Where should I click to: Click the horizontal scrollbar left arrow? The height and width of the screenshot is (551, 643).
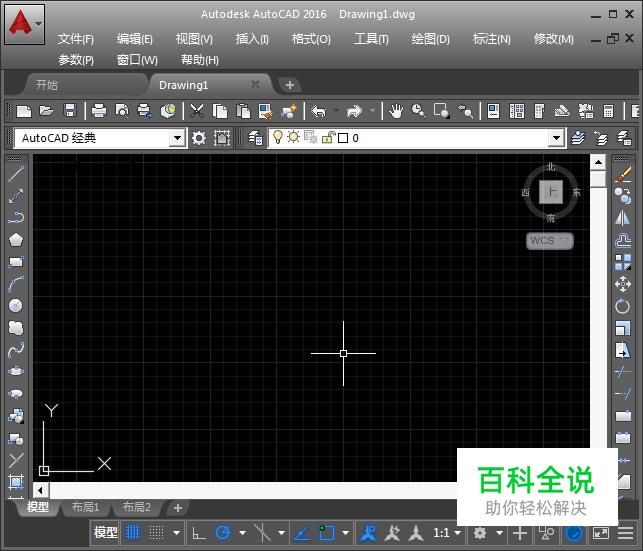41,490
